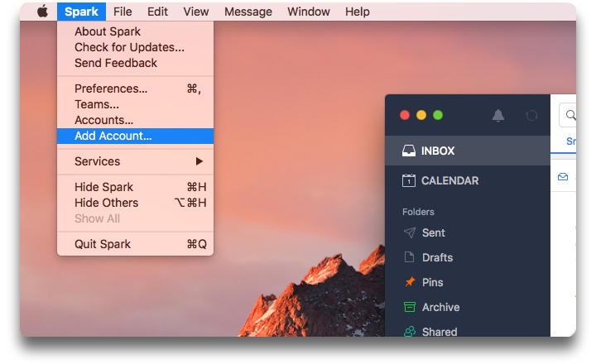Choose Quit Spark
The height and width of the screenshot is (364, 596).
(x=135, y=244)
